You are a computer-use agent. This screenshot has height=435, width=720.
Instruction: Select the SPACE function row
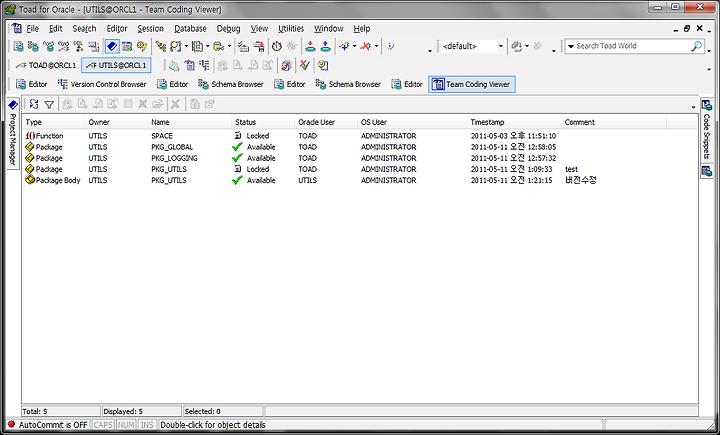point(360,136)
